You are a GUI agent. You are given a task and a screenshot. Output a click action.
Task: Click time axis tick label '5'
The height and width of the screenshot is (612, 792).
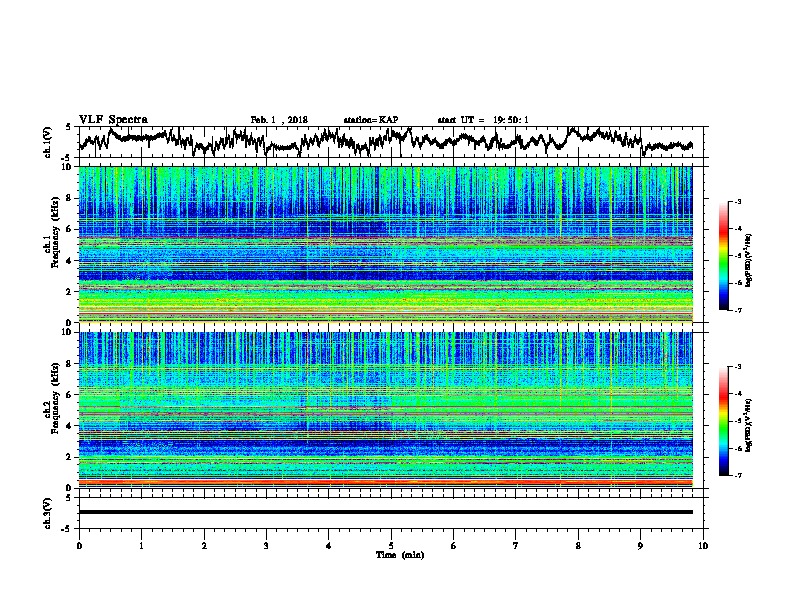coord(391,546)
